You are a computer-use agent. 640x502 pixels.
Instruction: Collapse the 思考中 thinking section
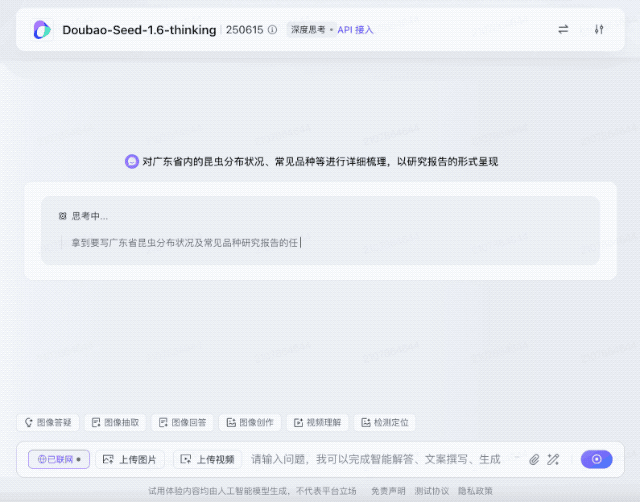[x=83, y=216]
